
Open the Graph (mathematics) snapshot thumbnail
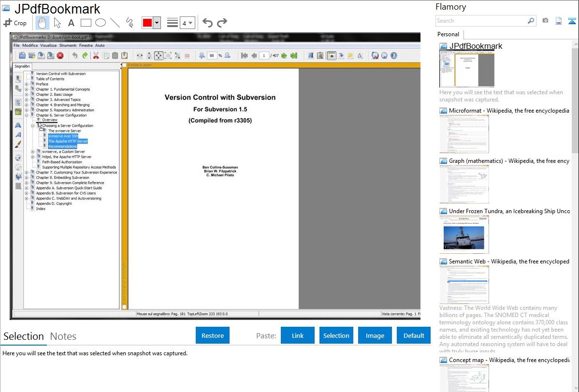pyautogui.click(x=464, y=184)
